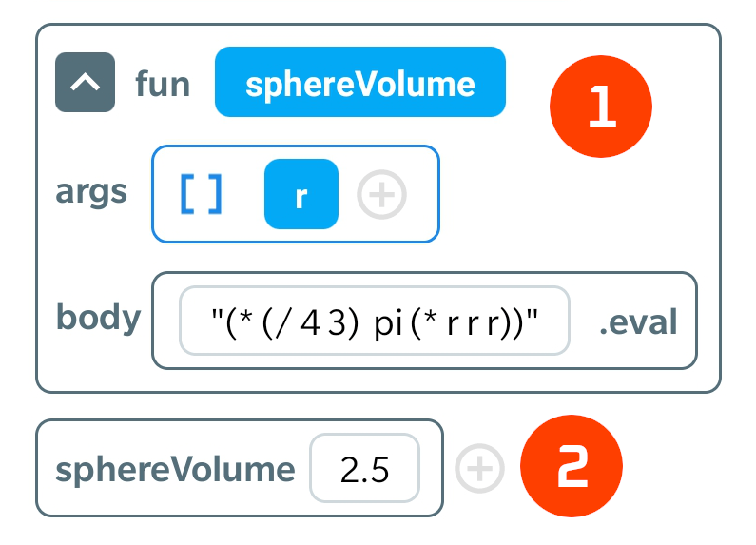
Task: Select the blue sphereVolume function name chip
Action: (359, 83)
